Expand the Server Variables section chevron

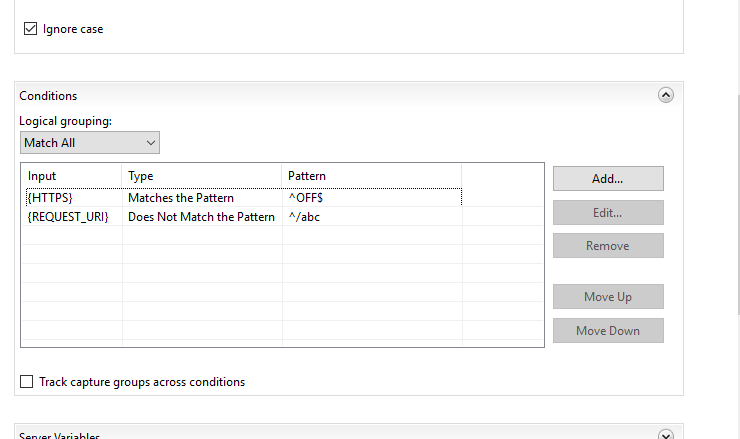[666, 435]
